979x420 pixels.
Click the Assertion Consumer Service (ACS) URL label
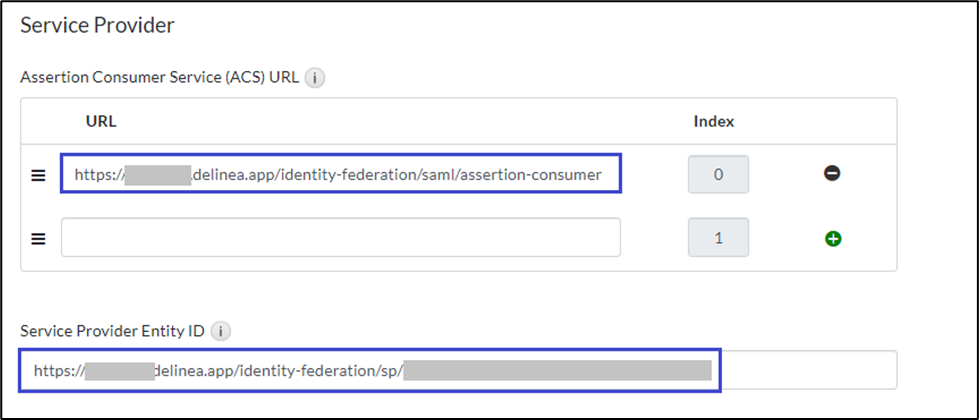(x=159, y=78)
